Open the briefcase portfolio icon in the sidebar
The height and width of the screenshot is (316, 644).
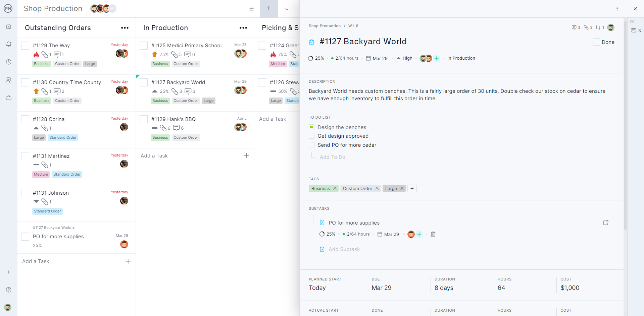tap(9, 98)
